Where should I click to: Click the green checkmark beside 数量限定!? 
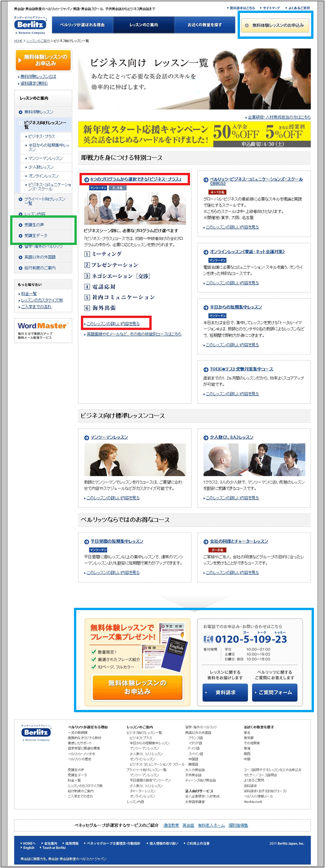(x=93, y=652)
